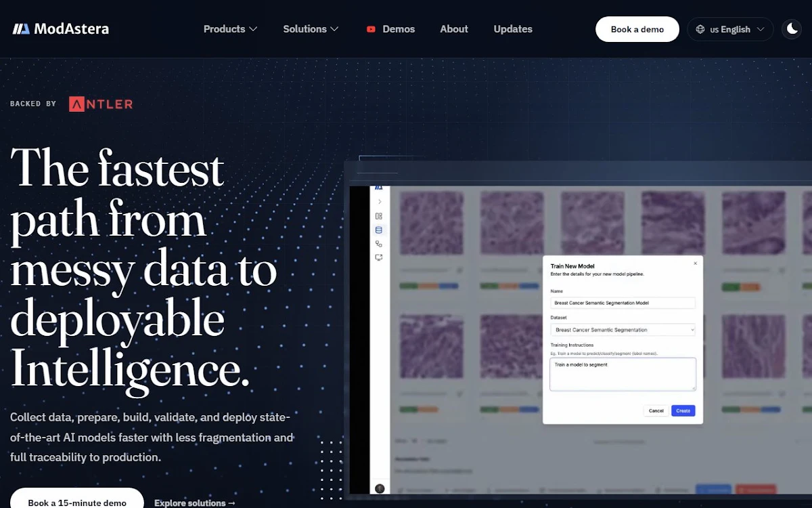
Task: Open the English language selector
Action: (730, 29)
